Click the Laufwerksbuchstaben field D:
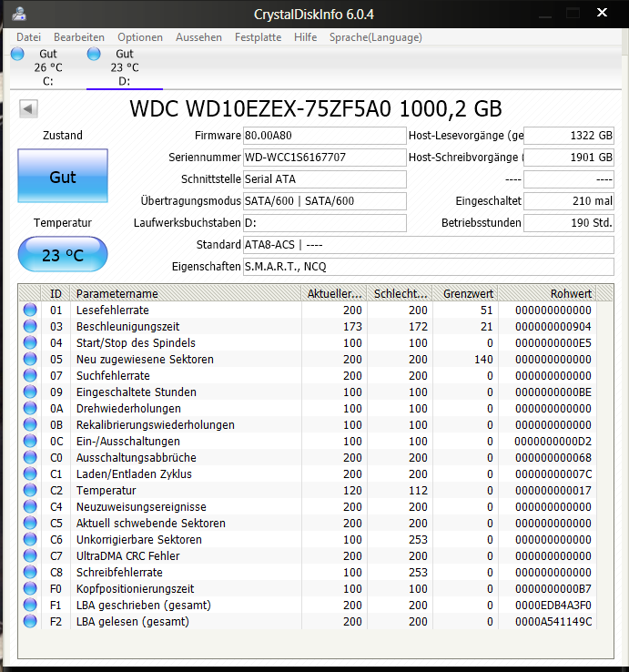629x672 pixels. pyautogui.click(x=325, y=223)
